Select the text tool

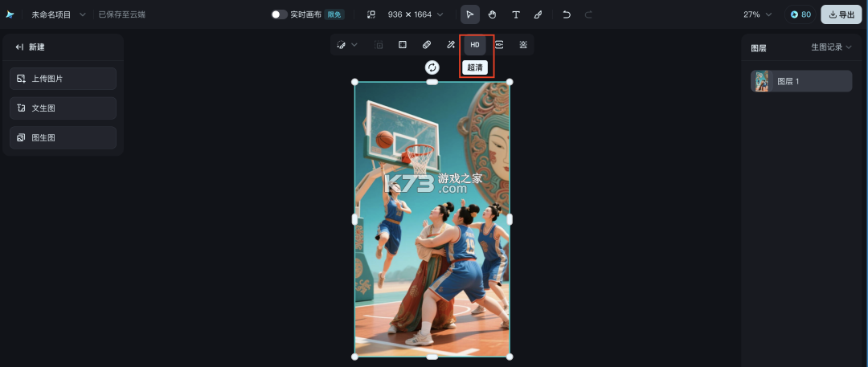515,14
